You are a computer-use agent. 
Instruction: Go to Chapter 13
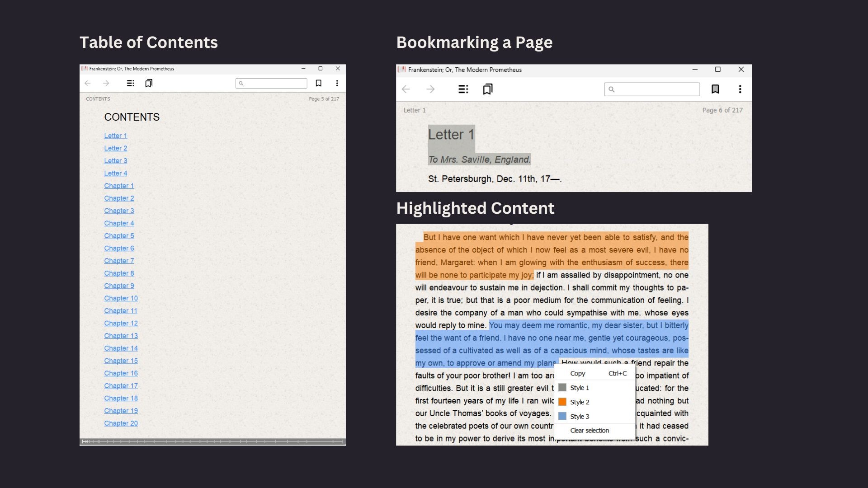point(121,336)
